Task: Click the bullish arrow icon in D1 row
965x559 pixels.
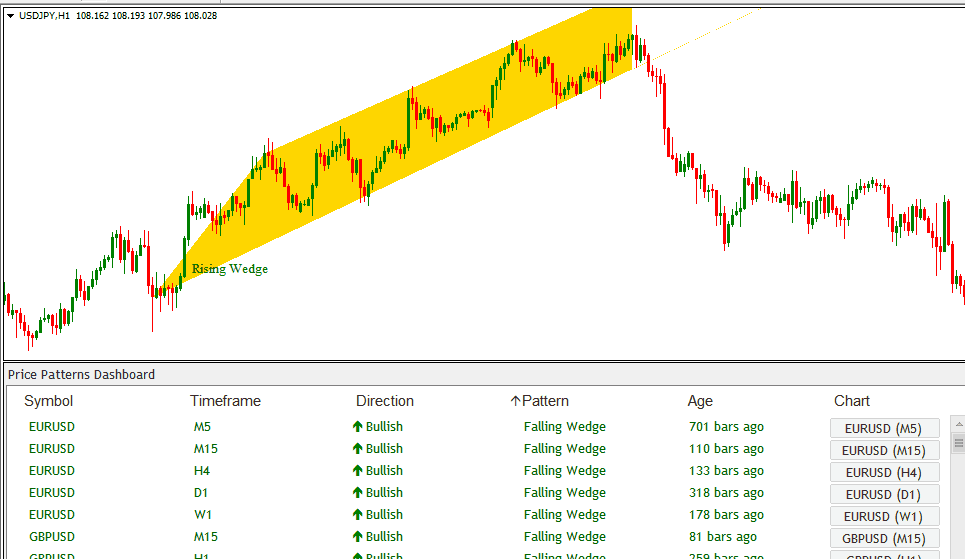Action: click(x=358, y=493)
